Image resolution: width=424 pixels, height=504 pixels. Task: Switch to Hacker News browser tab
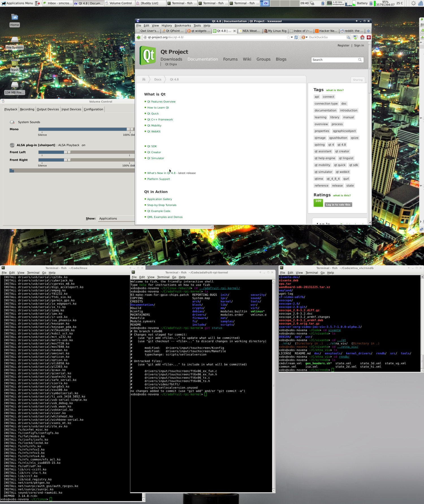(x=326, y=31)
